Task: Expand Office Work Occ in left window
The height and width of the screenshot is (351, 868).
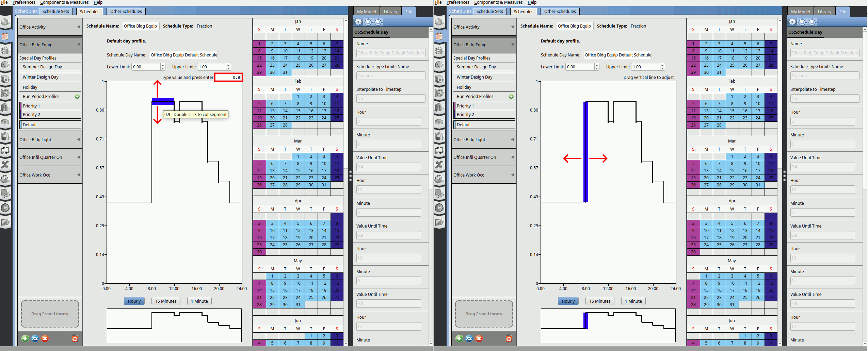Action: 79,175
